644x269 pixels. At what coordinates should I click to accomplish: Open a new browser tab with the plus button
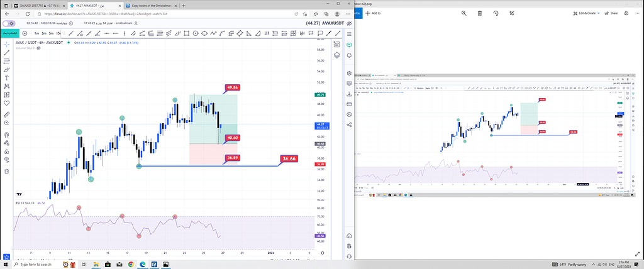click(x=183, y=6)
